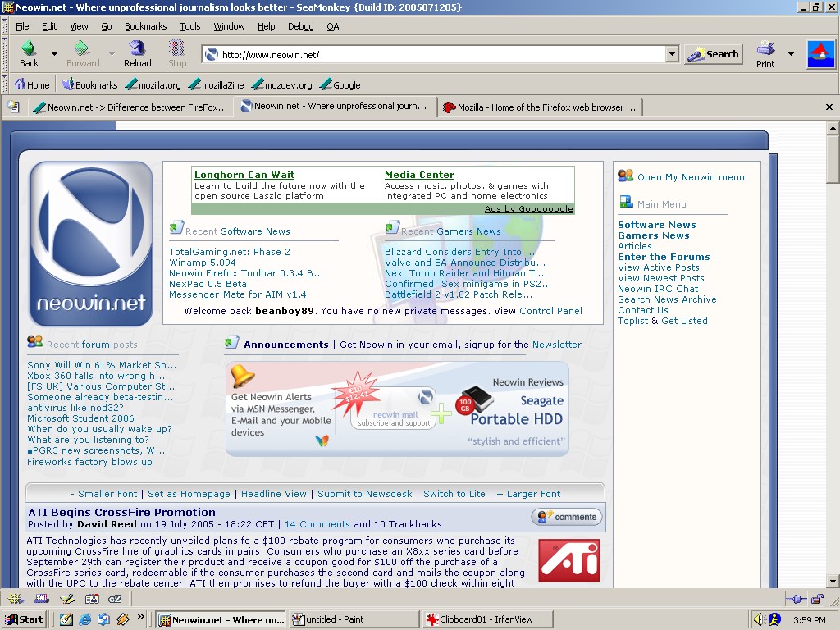Open Mail from the status bar component icons

point(41,599)
